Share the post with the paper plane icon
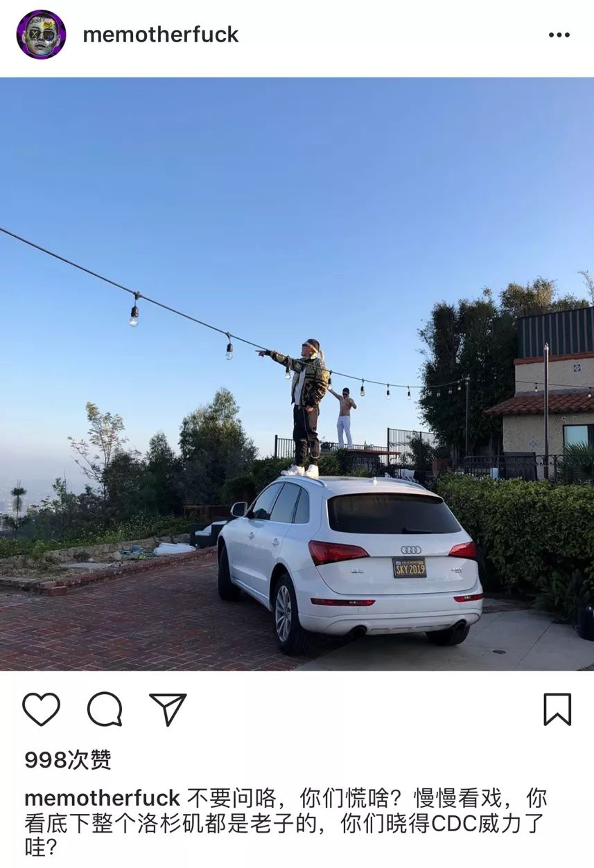The width and height of the screenshot is (594, 868). pos(168,709)
